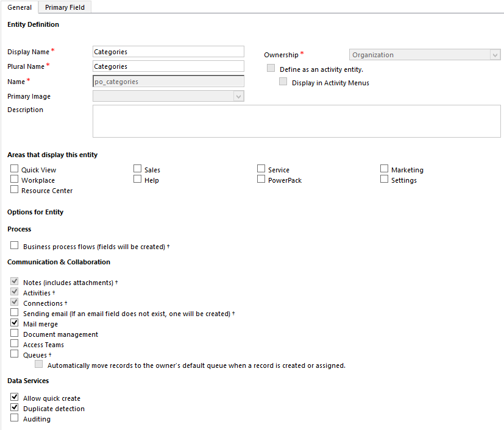Screen dimensions: 504x430
Task: Enable Business process flows checkbox
Action: [x=15, y=246]
